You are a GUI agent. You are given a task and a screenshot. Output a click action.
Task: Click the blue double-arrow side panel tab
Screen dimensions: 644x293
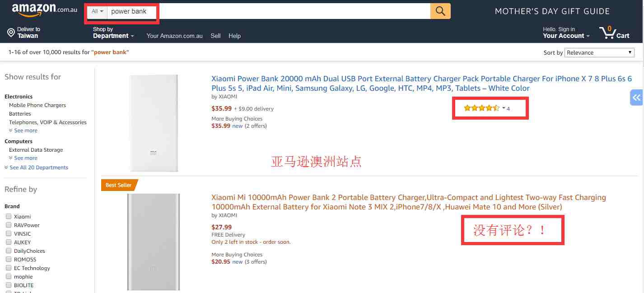point(636,97)
